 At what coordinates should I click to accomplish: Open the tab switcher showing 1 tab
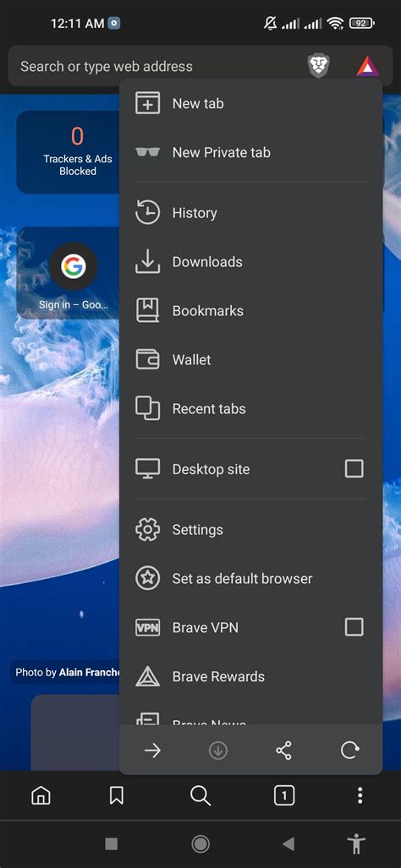284,796
